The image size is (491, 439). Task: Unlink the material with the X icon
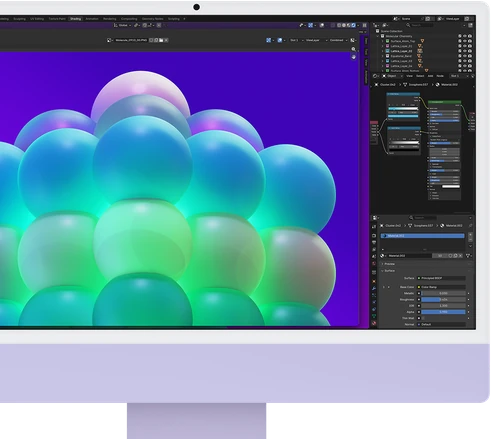point(460,256)
